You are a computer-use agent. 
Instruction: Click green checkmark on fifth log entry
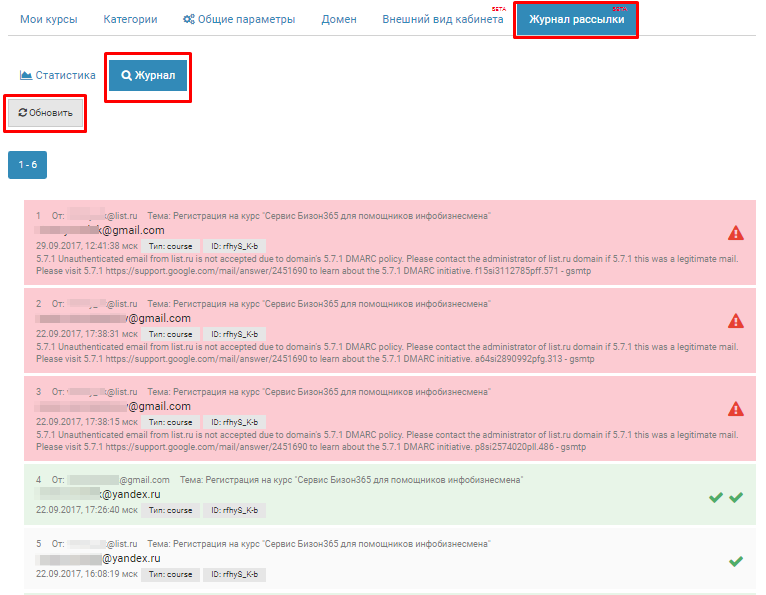(x=736, y=561)
